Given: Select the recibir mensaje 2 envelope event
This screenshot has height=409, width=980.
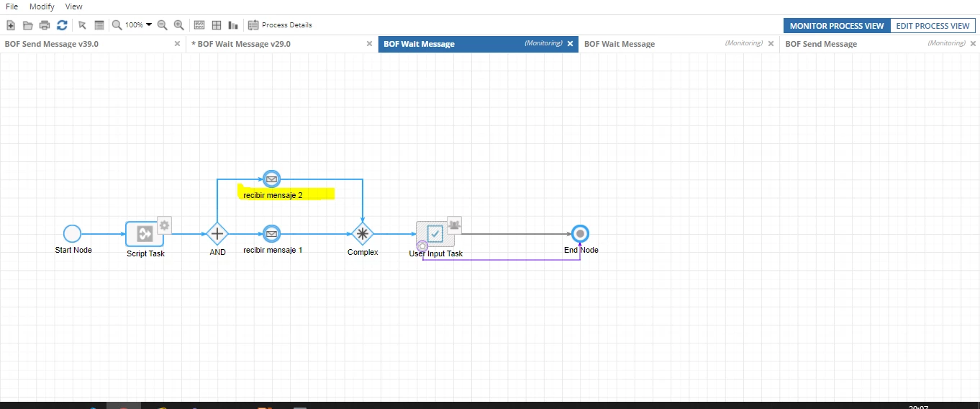Looking at the screenshot, I should tap(271, 179).
